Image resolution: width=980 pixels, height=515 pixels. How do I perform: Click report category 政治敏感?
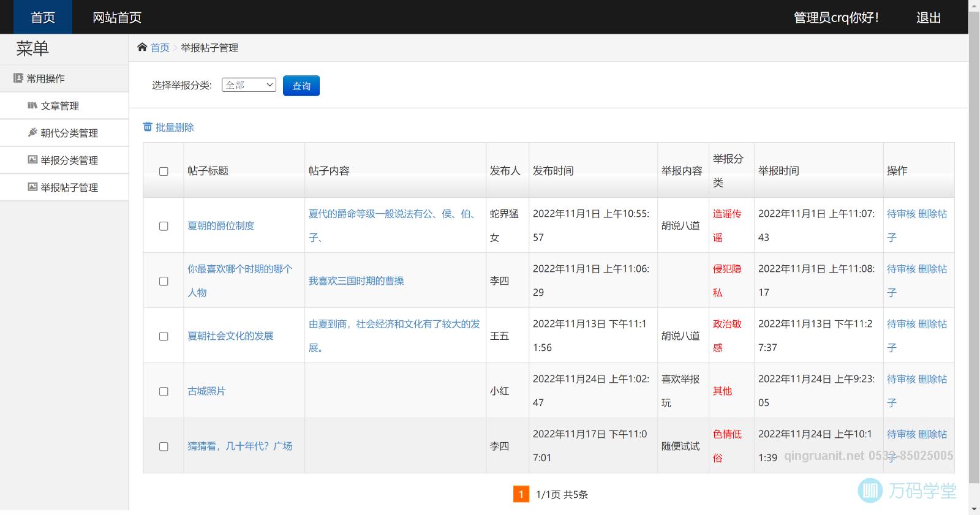point(727,336)
